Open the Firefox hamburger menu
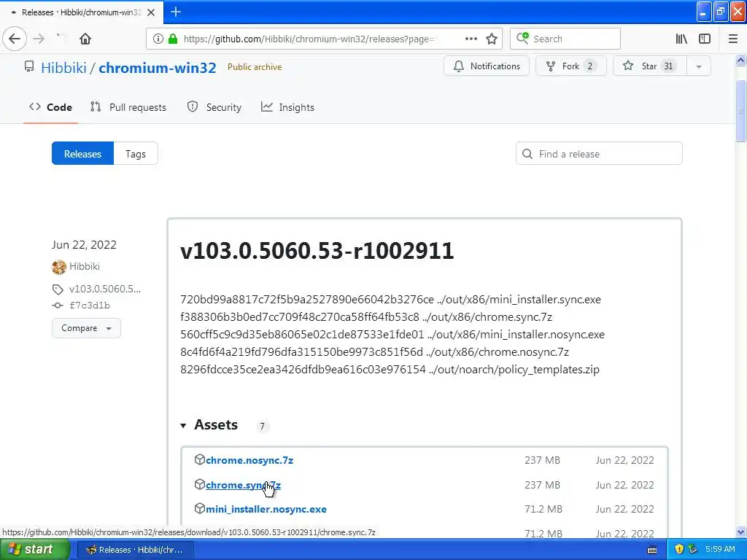This screenshot has height=560, width=747. coord(733,39)
